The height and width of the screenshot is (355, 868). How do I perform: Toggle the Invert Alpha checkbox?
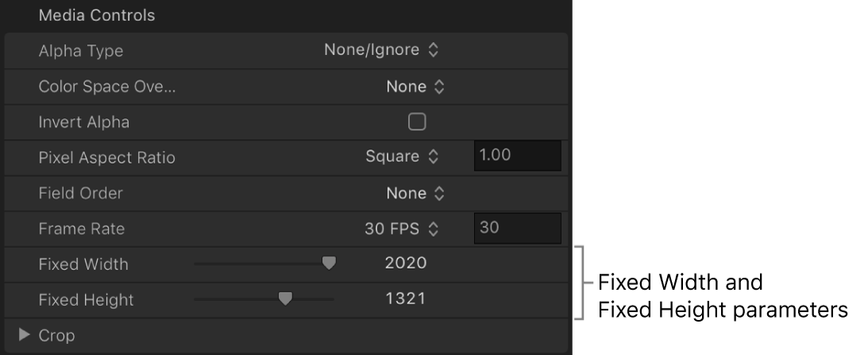coord(416,122)
